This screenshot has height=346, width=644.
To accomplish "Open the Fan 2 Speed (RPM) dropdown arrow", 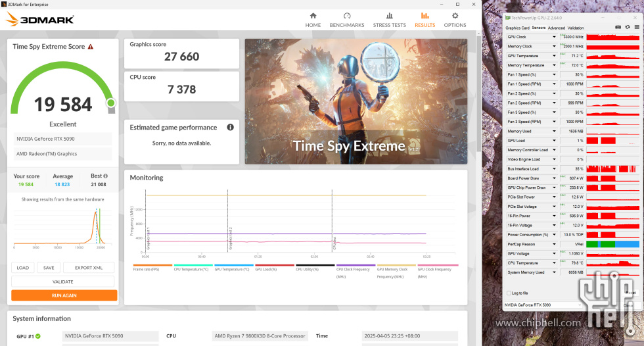I will pos(554,103).
